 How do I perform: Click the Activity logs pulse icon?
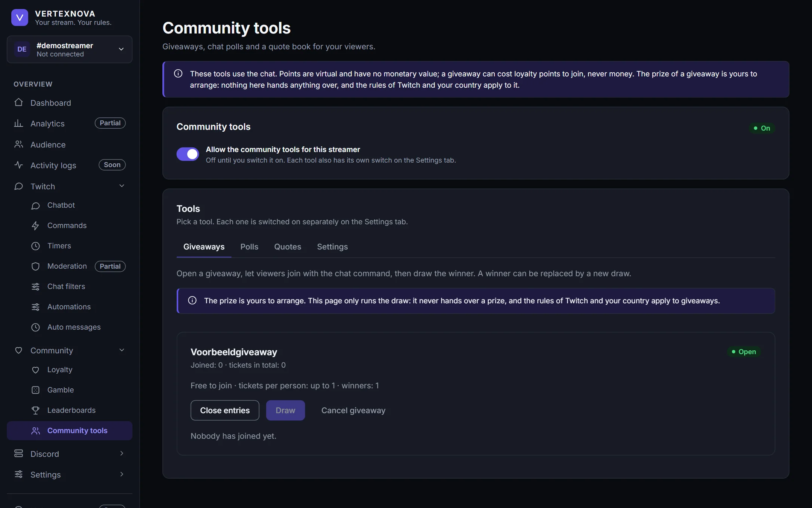click(18, 165)
